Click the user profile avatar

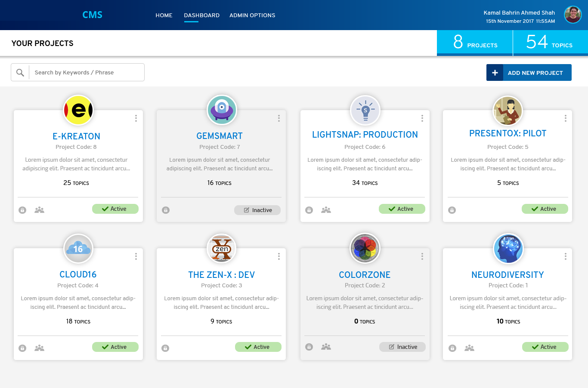[x=573, y=15]
